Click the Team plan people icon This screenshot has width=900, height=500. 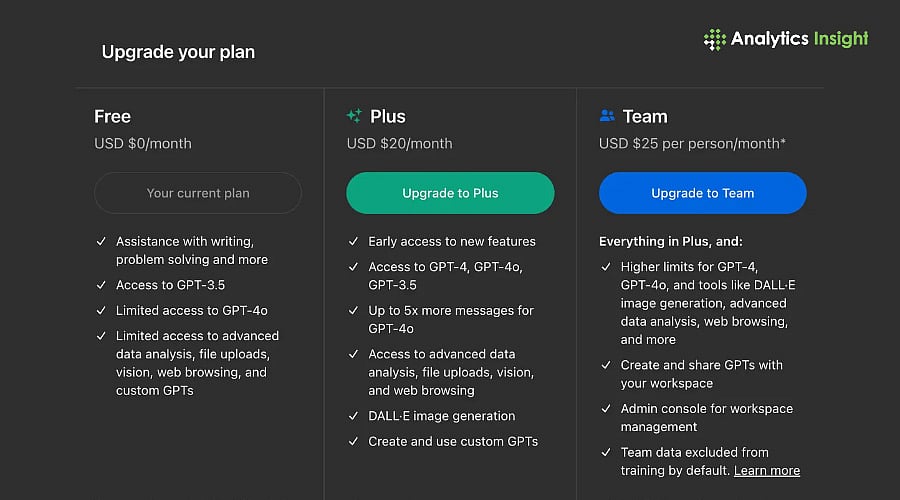(x=607, y=116)
